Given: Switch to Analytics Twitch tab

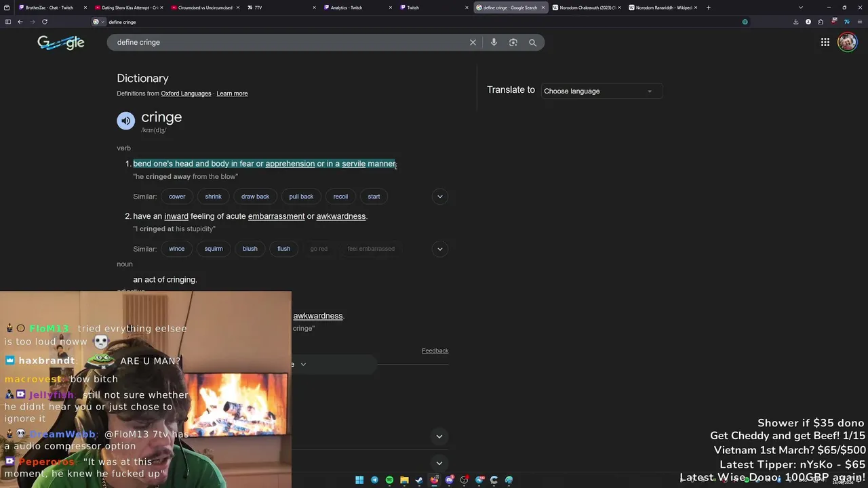Looking at the screenshot, I should (359, 7).
